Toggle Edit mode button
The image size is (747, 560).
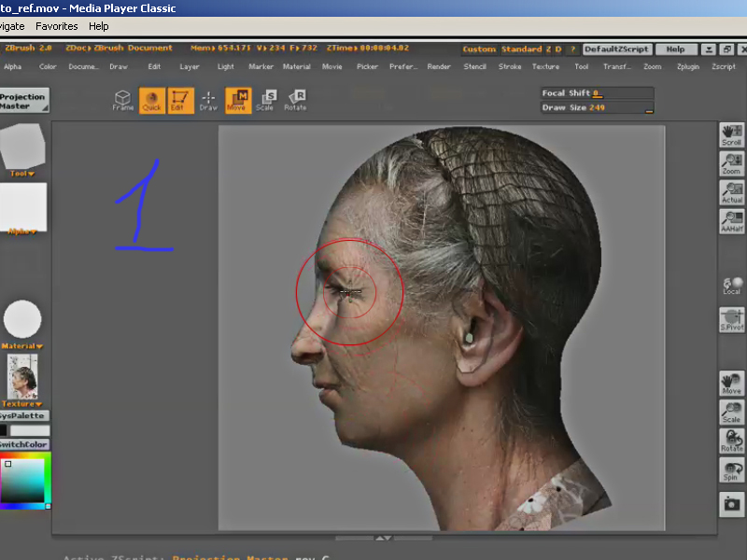pos(180,100)
